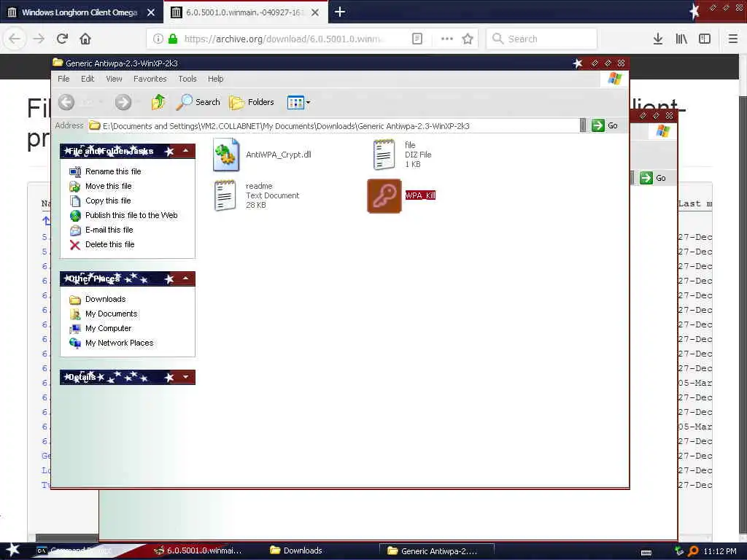Open the address bar dropdown in Explorer

click(x=583, y=125)
